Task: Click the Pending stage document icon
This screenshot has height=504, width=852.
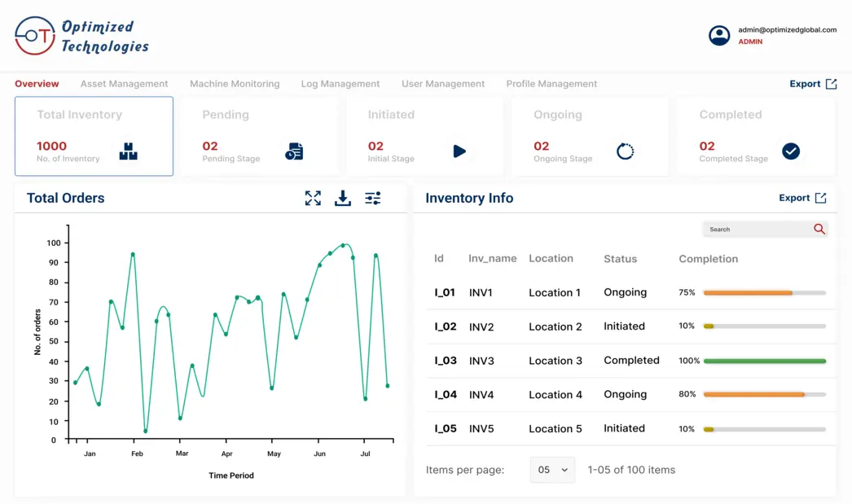Action: click(x=294, y=151)
